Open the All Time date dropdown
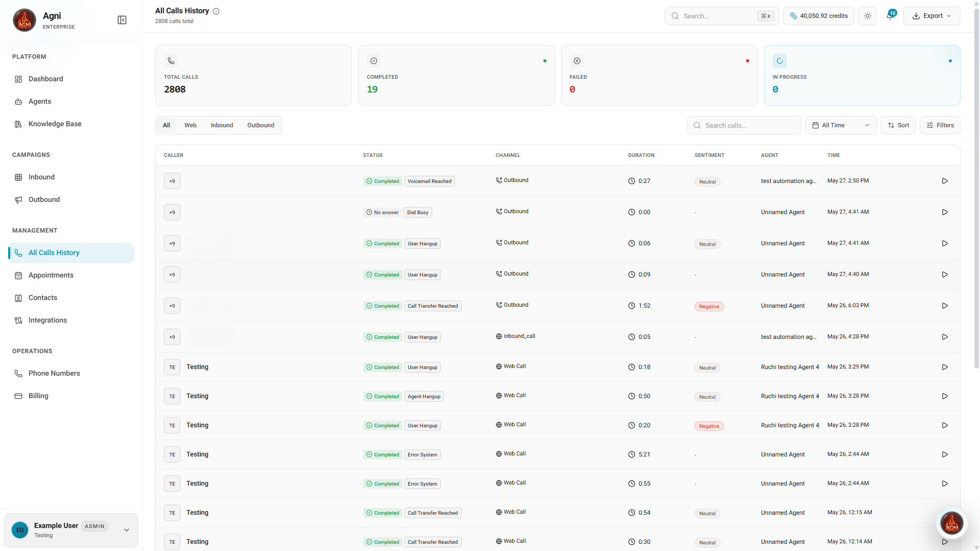 (841, 125)
